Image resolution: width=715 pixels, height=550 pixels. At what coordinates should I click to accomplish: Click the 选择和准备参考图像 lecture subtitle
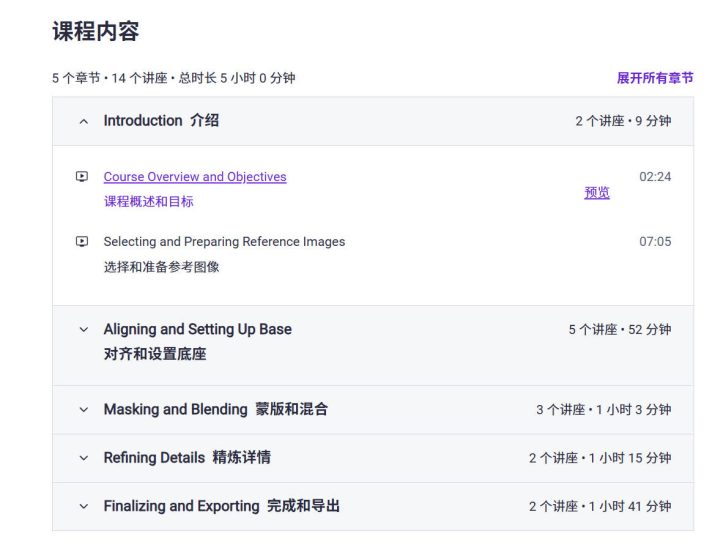point(161,267)
